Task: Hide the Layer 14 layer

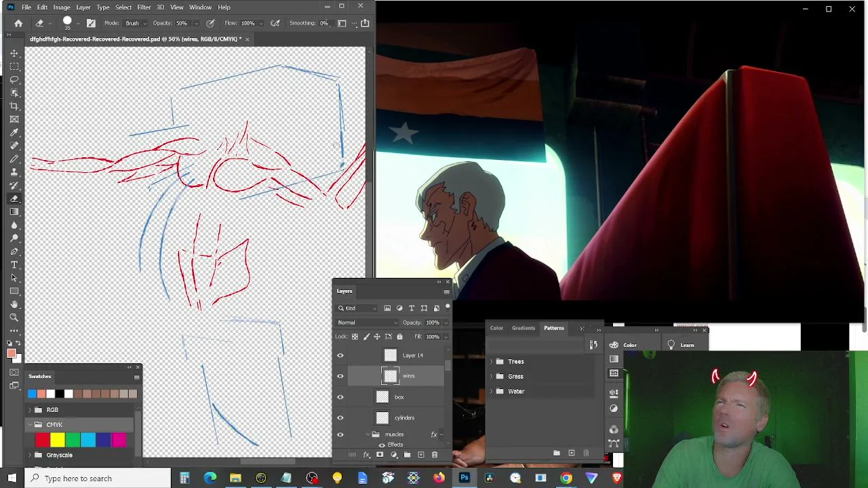Action: [x=340, y=355]
